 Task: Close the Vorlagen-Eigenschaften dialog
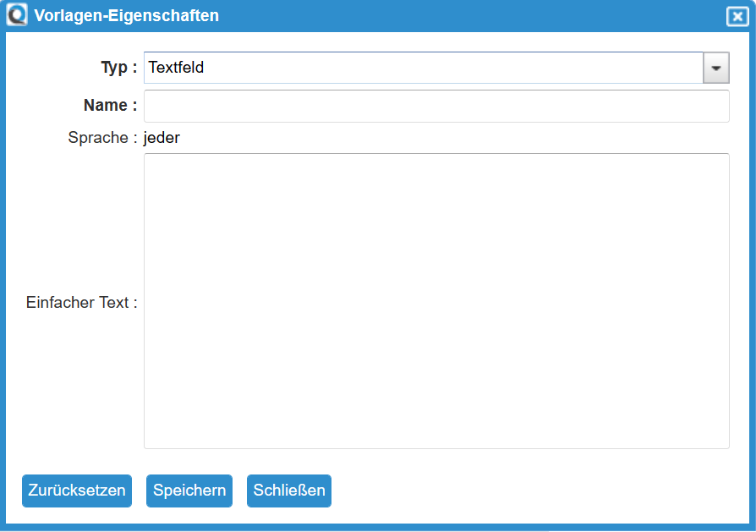click(x=737, y=16)
